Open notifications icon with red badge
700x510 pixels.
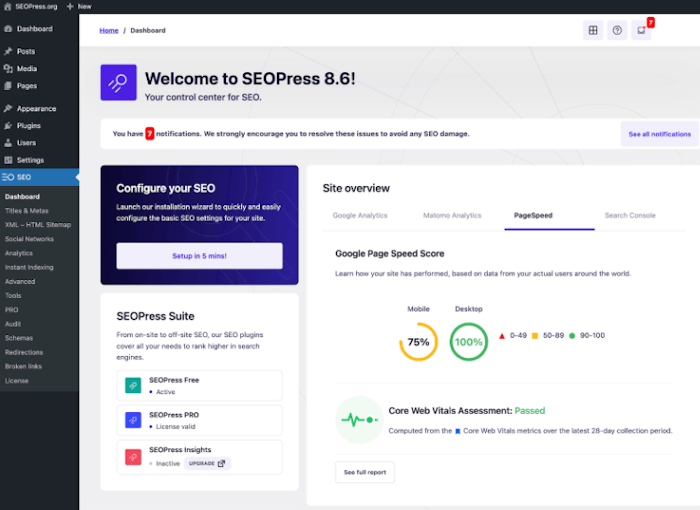(x=641, y=30)
